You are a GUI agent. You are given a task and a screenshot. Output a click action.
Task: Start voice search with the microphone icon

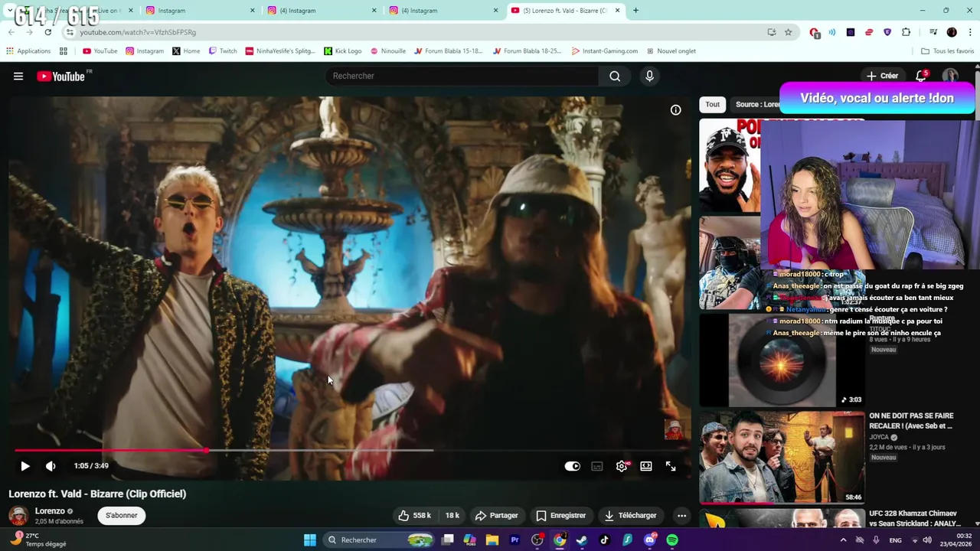[649, 76]
